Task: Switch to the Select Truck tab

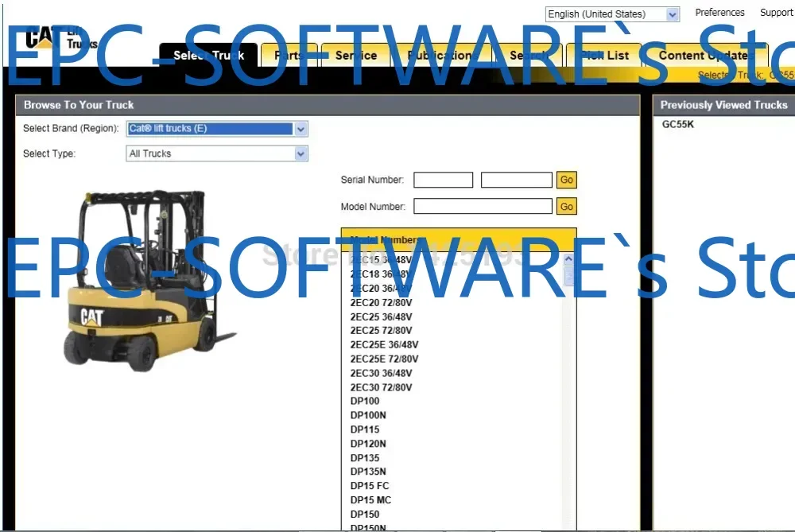Action: click(208, 56)
